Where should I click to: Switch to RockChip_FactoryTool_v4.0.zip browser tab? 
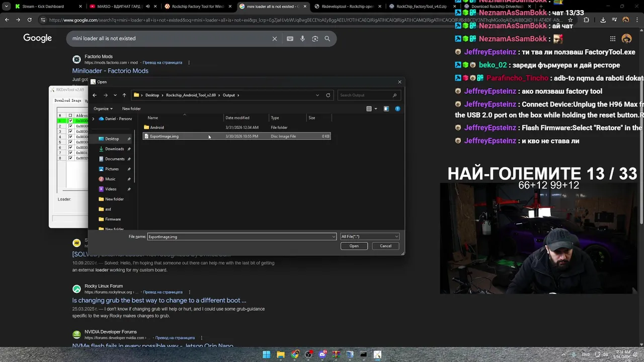pos(421,7)
